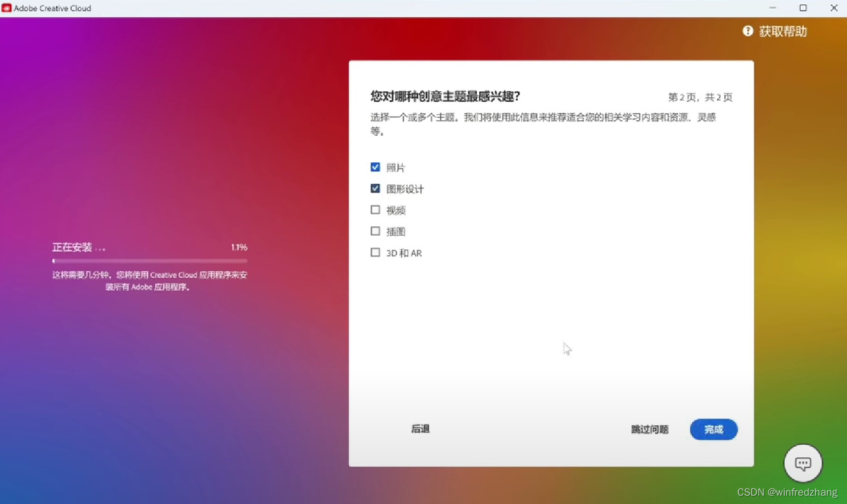Go back with the 后退 button
The width and height of the screenshot is (847, 504).
tap(421, 429)
